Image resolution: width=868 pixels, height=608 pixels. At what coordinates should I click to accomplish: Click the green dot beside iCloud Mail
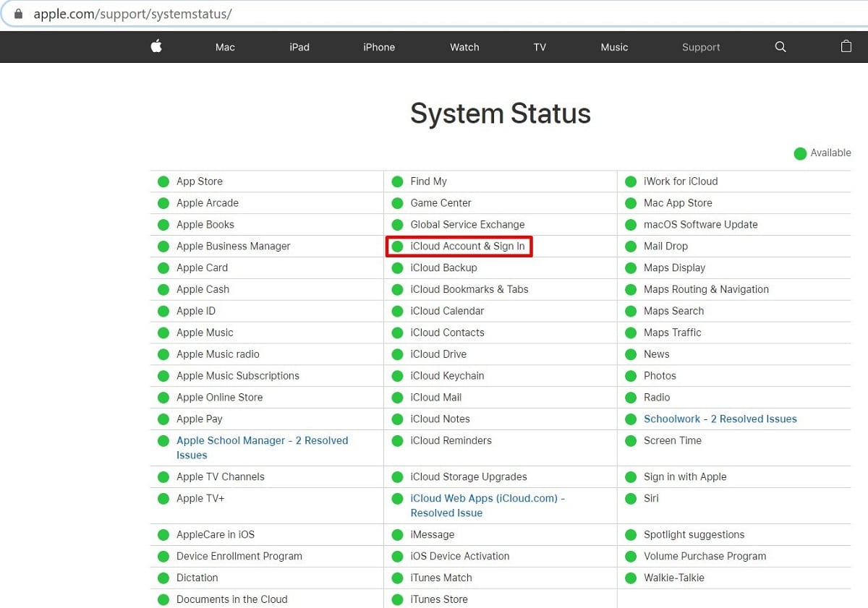(x=397, y=398)
